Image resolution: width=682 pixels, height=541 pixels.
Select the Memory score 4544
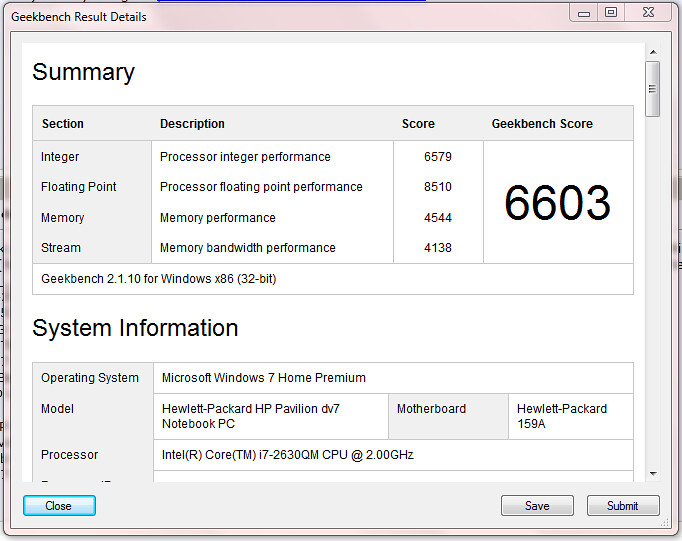pos(438,217)
